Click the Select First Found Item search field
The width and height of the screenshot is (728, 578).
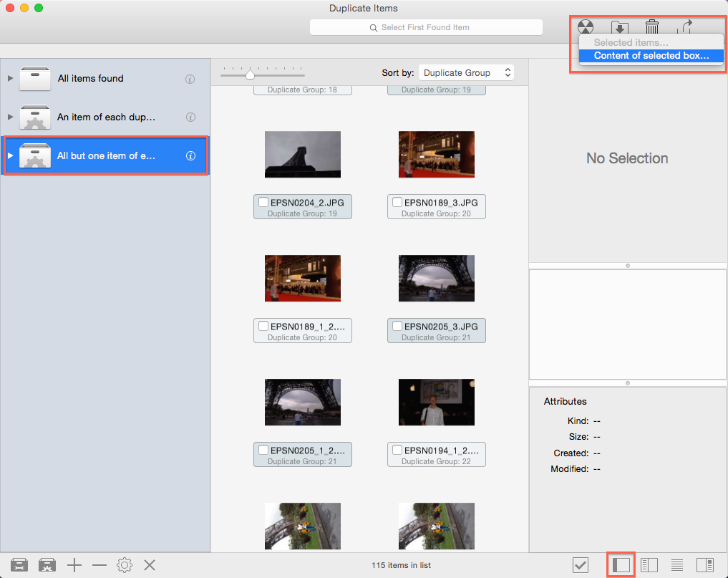426,27
